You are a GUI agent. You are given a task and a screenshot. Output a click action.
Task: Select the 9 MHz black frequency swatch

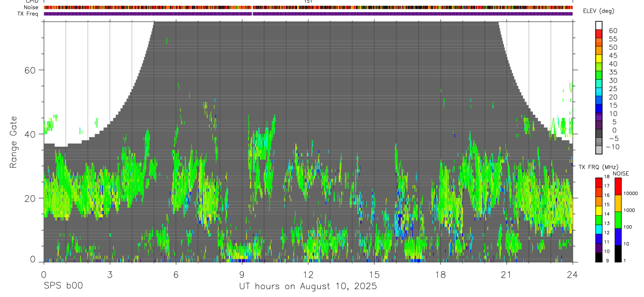pyautogui.click(x=599, y=257)
